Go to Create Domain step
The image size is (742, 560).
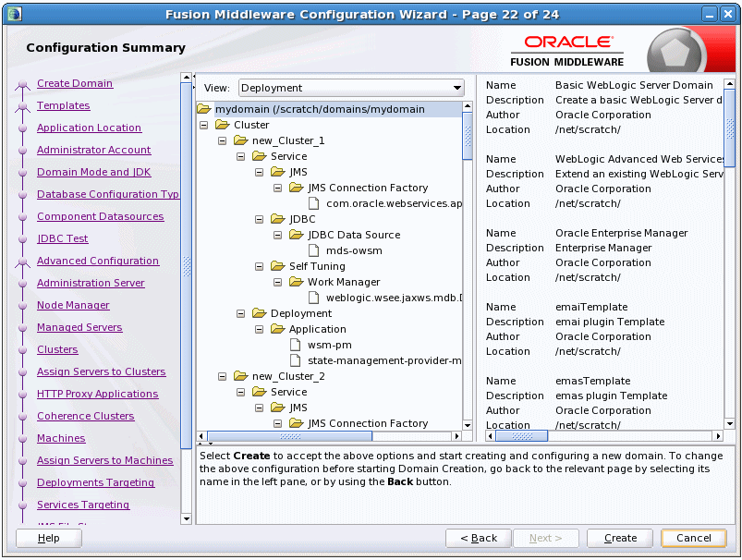(x=75, y=83)
